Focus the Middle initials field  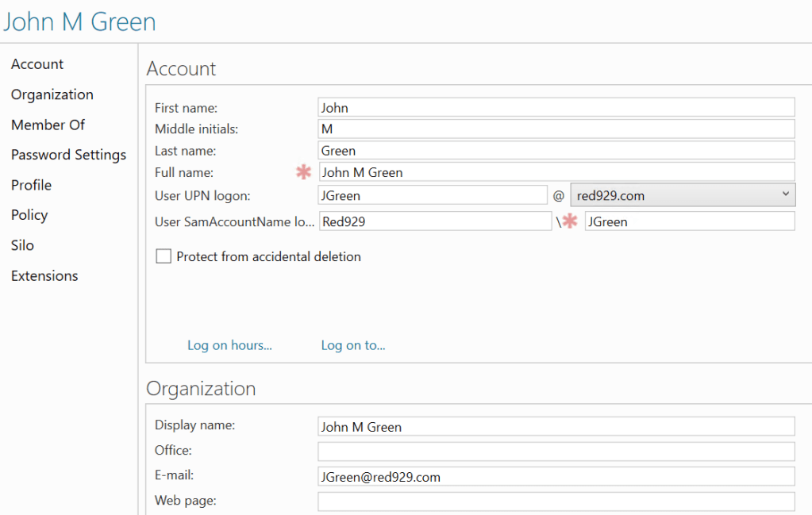556,129
